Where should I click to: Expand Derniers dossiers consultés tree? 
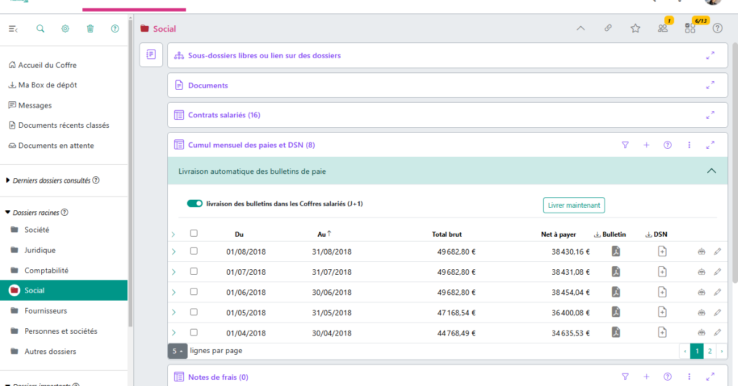pos(8,180)
